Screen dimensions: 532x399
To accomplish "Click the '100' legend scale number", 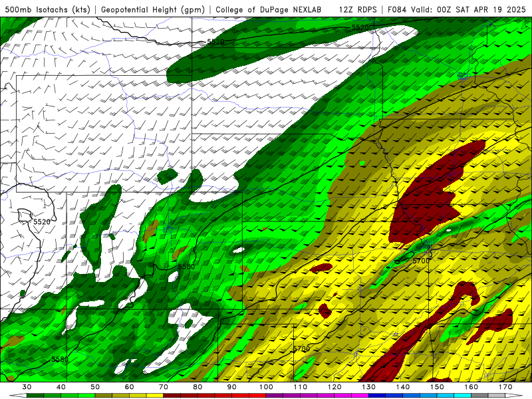I will pyautogui.click(x=266, y=387).
